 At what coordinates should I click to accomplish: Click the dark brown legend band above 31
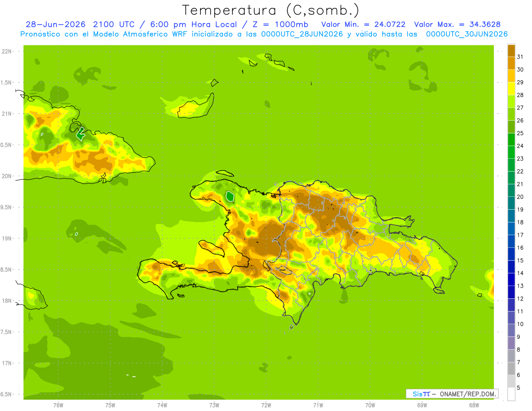511,51
